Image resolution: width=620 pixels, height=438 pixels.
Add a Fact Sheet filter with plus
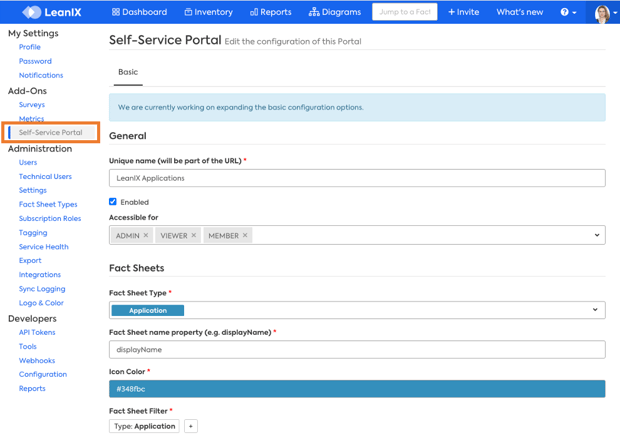[191, 426]
